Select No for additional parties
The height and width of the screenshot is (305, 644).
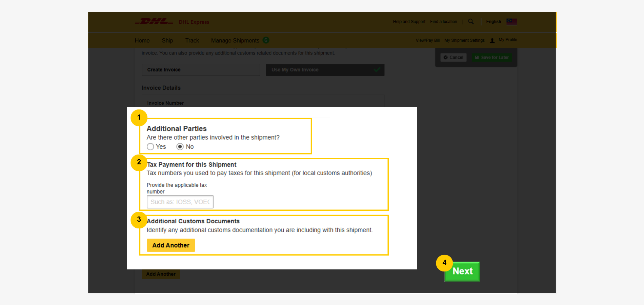coord(180,147)
